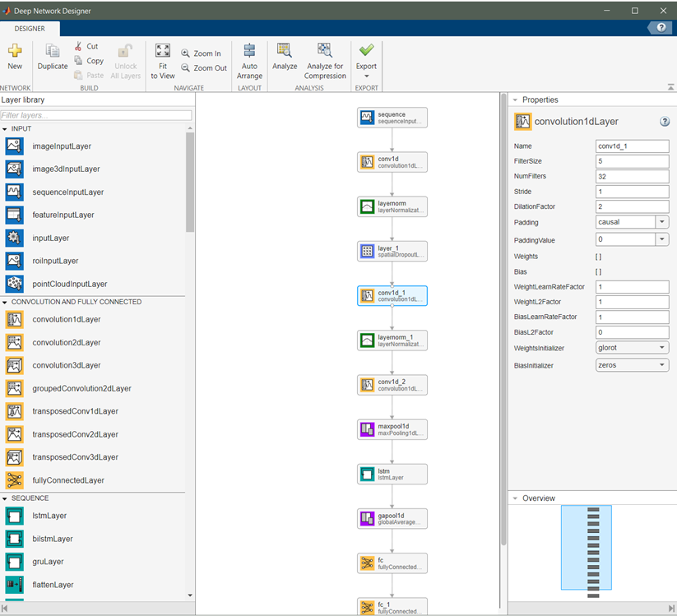Select the gapool1d node in canvas

click(392, 518)
